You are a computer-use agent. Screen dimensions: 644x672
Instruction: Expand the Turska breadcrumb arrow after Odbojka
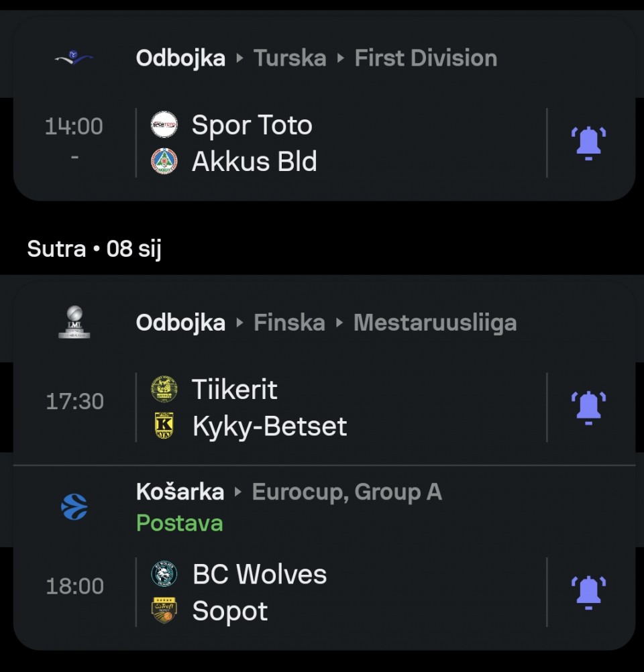tap(240, 58)
